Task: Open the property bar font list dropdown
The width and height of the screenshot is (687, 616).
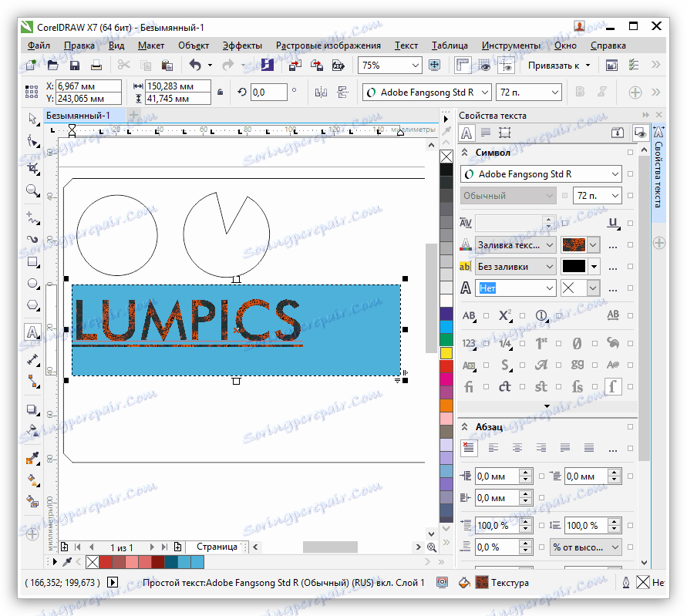Action: click(x=484, y=93)
